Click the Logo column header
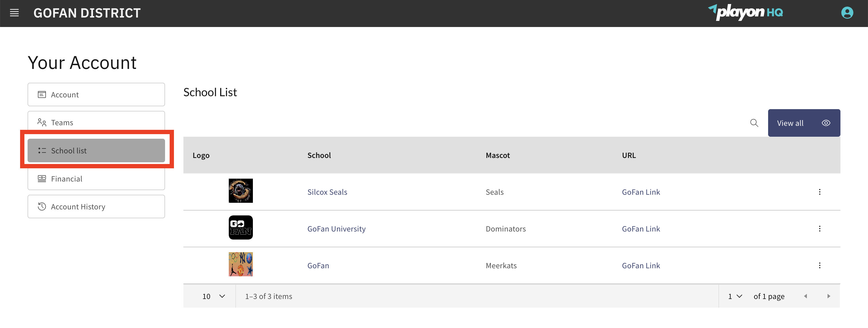 [x=201, y=155]
